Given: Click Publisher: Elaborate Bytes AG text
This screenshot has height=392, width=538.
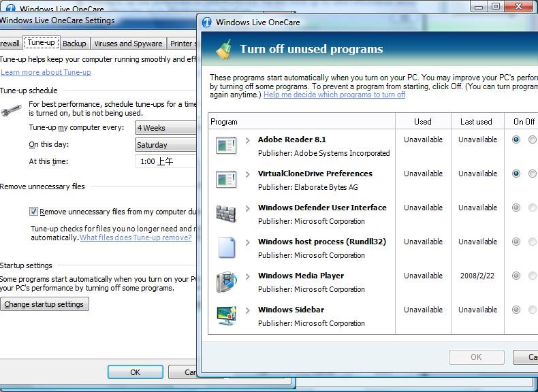Looking at the screenshot, I should (x=308, y=187).
